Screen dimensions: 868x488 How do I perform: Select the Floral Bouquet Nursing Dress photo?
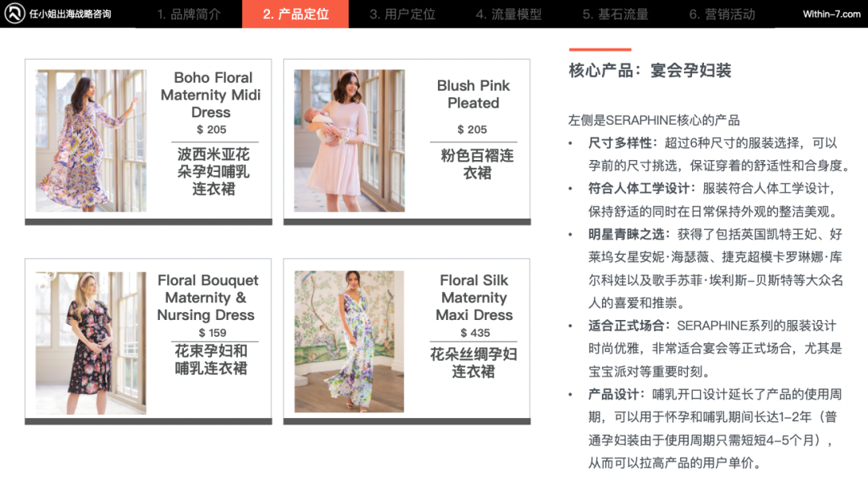pyautogui.click(x=91, y=342)
